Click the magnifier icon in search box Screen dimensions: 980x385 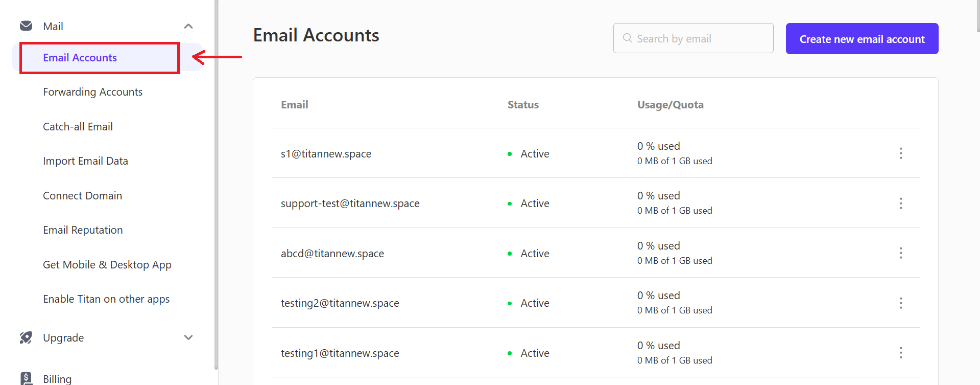[628, 38]
